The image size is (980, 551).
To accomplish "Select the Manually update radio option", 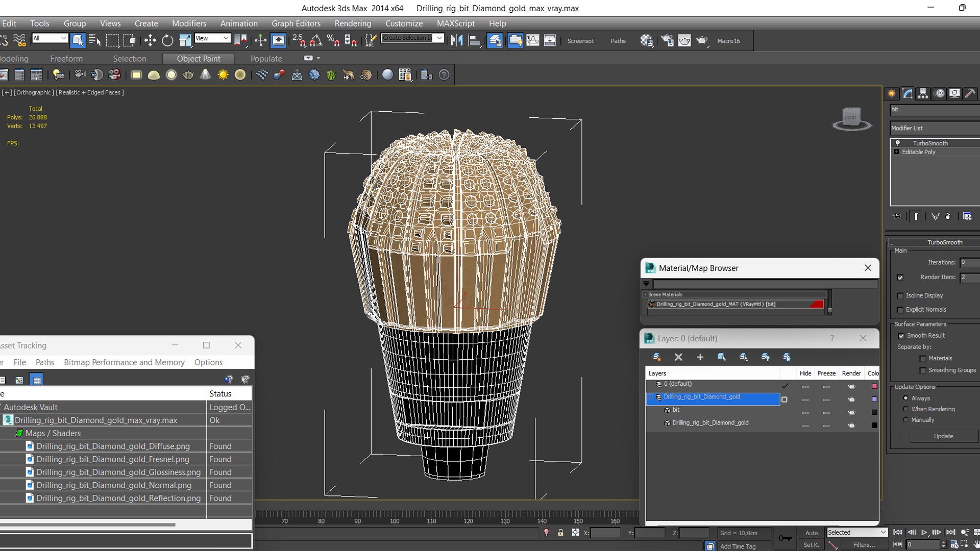I will coord(905,420).
